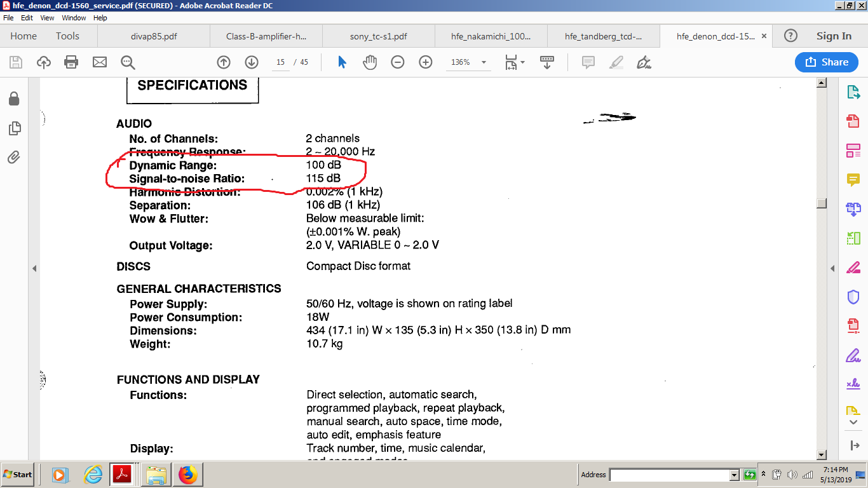Open the Comment tool in right pane
Screen dimensions: 868x488
[853, 180]
